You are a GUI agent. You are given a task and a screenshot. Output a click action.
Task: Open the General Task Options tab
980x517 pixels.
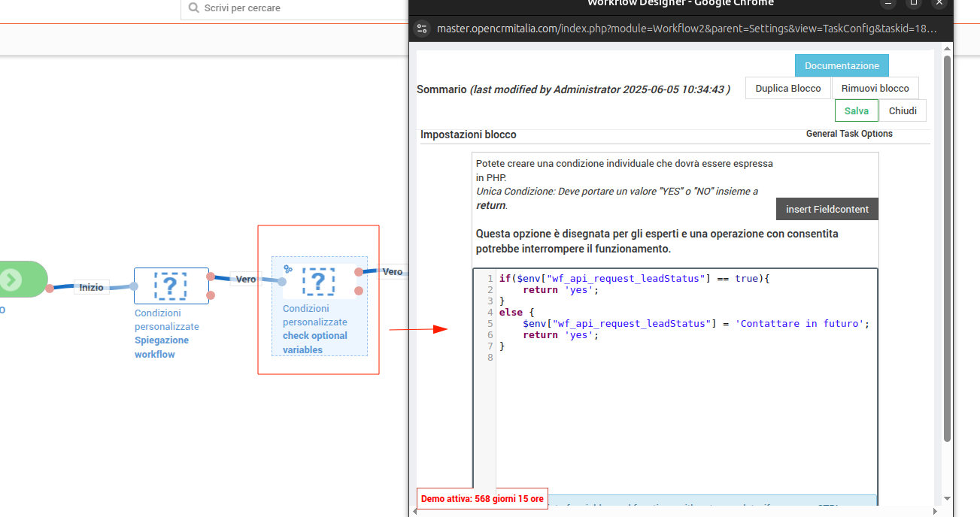pos(849,134)
